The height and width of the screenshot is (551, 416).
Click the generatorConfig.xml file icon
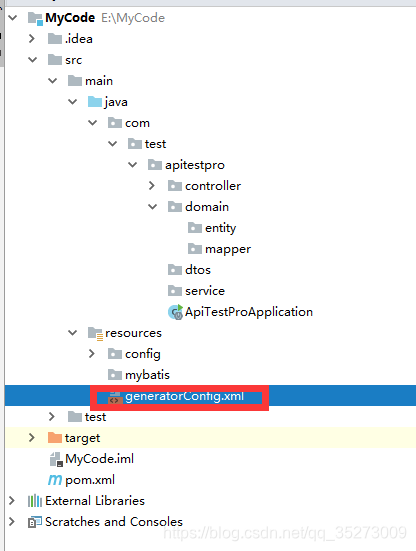(x=115, y=397)
